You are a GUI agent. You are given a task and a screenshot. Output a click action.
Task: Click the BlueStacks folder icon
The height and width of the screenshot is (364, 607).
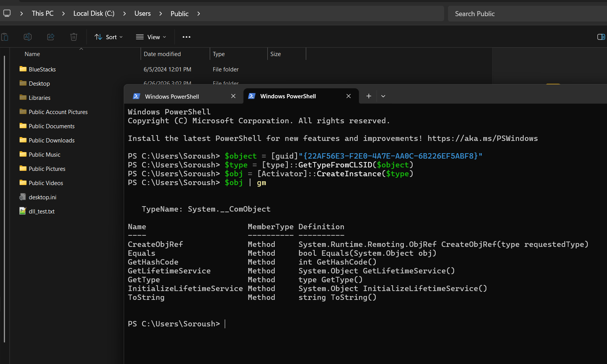(x=23, y=69)
